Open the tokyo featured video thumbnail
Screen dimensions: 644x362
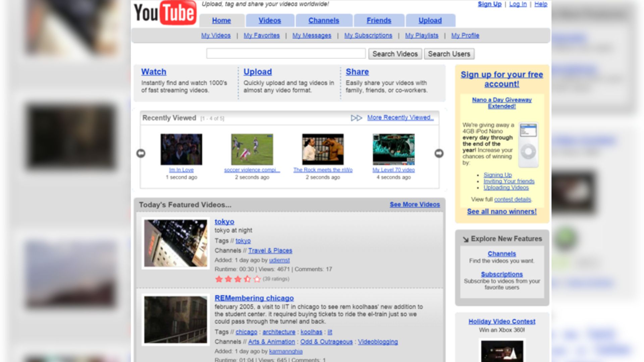175,243
